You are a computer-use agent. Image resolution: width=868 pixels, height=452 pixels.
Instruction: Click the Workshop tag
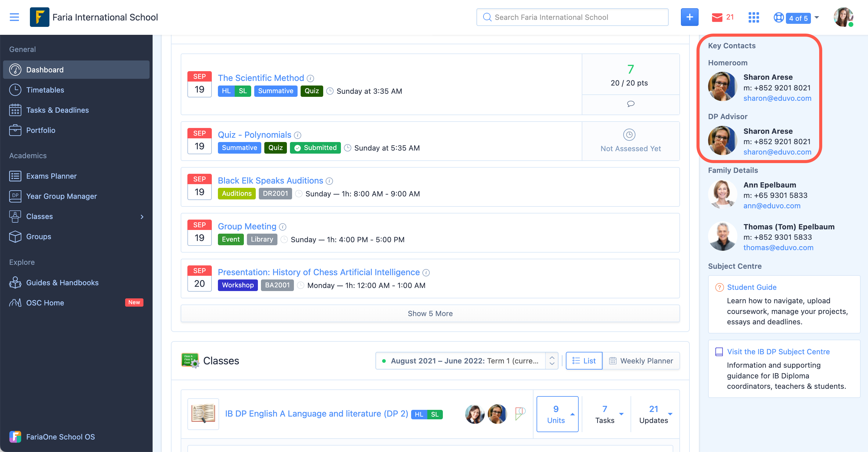coord(237,286)
